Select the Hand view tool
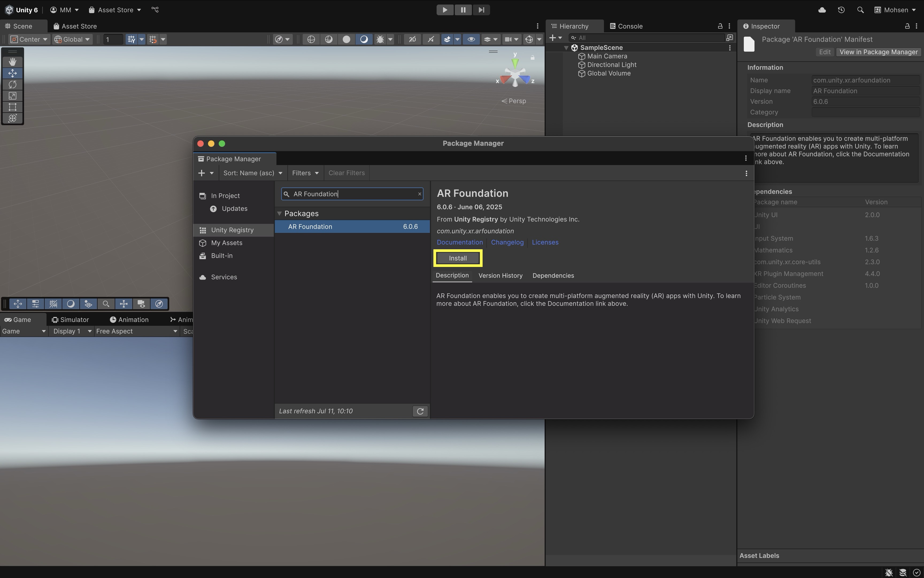This screenshot has width=924, height=578. (x=12, y=62)
